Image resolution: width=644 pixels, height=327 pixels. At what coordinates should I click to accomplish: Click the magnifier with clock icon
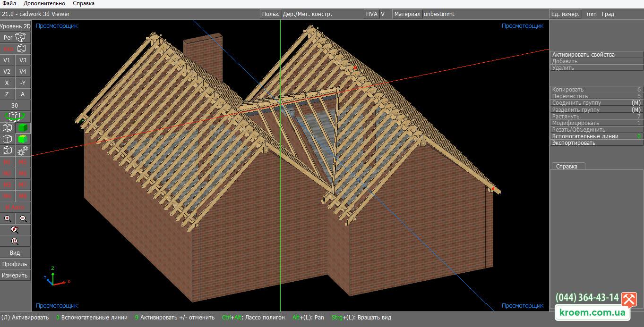pyautogui.click(x=15, y=241)
